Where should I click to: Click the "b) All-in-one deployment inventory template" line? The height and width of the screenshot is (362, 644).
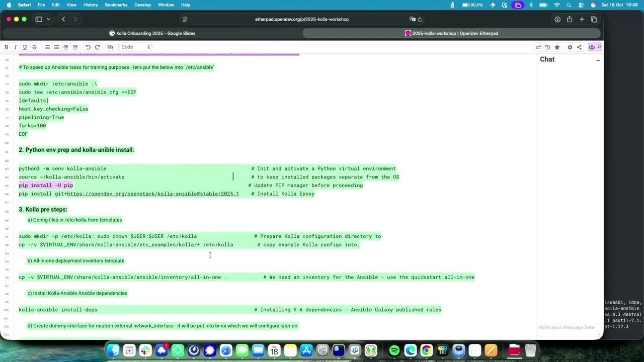point(75,261)
